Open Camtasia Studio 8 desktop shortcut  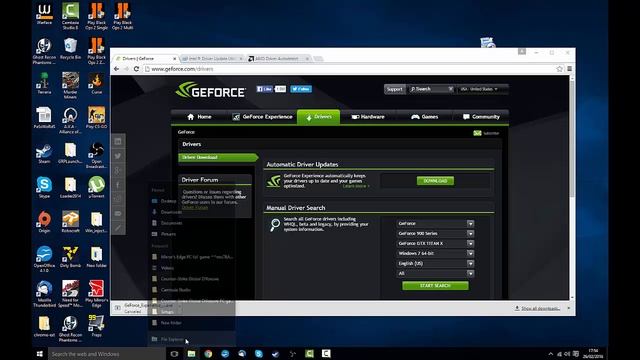point(70,16)
